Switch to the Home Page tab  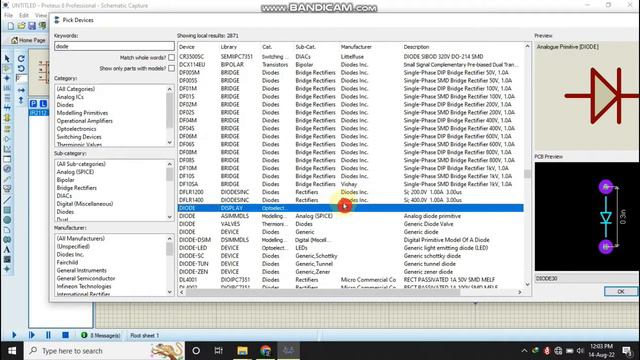pos(29,40)
